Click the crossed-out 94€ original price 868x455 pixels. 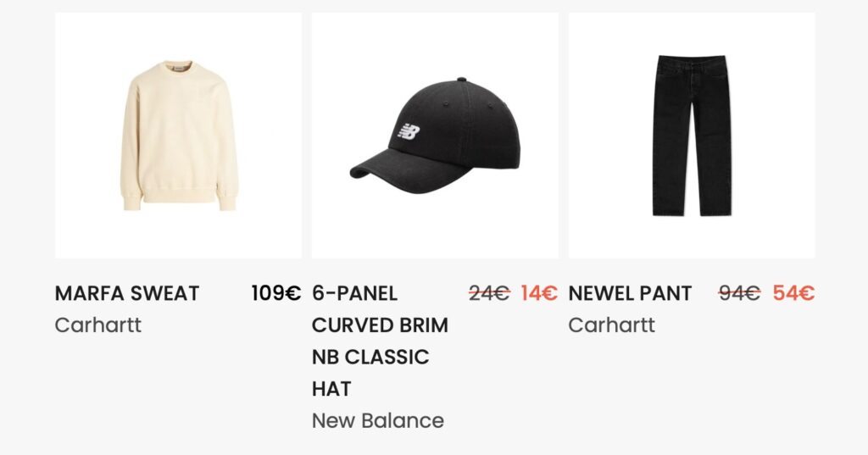739,293
